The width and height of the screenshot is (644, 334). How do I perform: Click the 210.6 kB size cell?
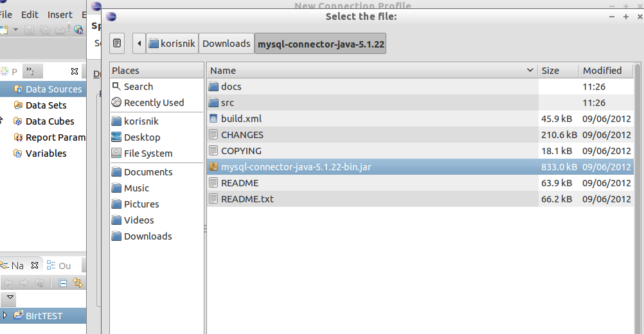pyautogui.click(x=559, y=135)
